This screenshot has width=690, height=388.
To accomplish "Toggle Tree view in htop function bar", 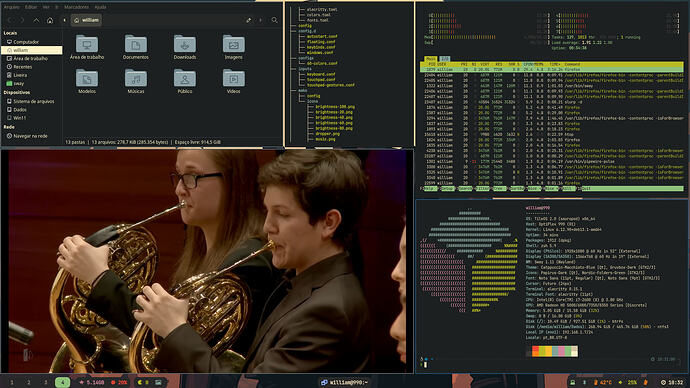I will pyautogui.click(x=499, y=188).
